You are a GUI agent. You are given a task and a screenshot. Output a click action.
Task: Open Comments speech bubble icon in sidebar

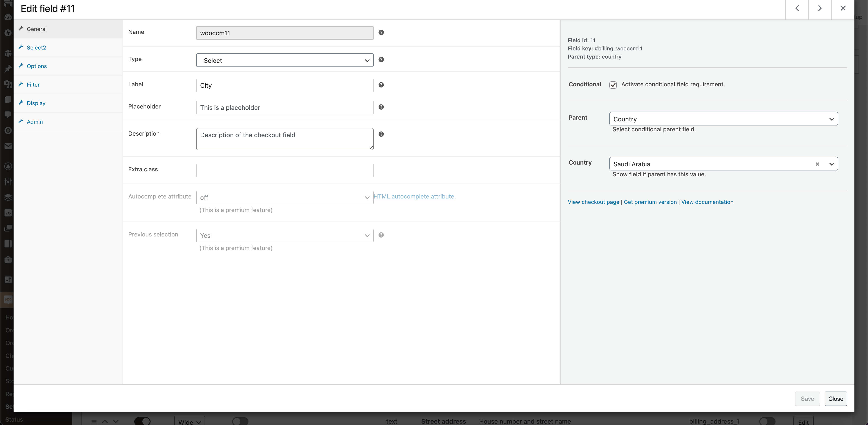8,115
